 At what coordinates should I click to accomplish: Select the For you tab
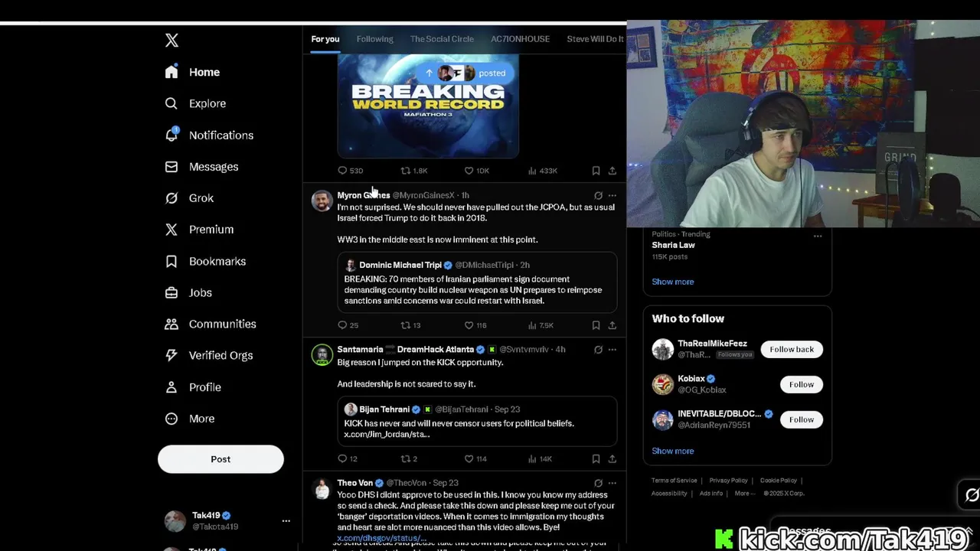[325, 39]
